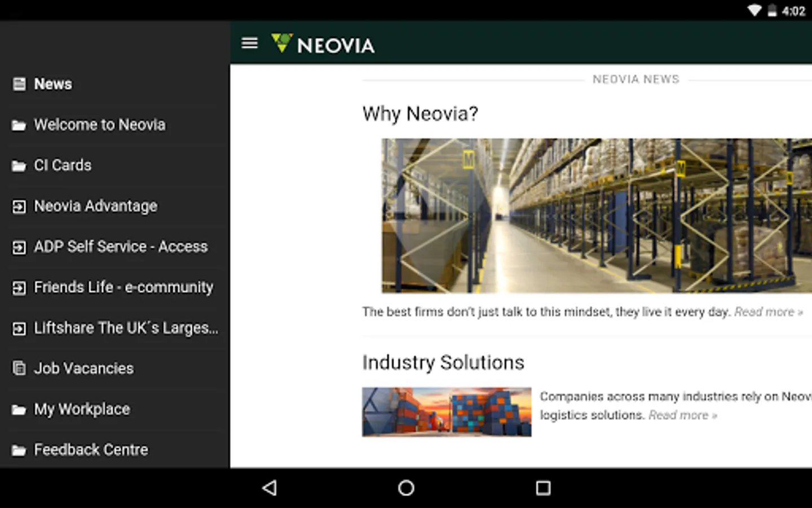Screen dimensions: 812x508
Task: Tap the Android Home button
Action: point(406,488)
